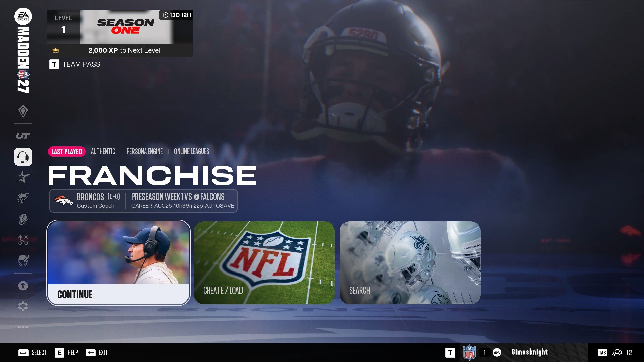Click the 2,000 XP to Next Level bar
This screenshot has width=644, height=362.
click(x=120, y=50)
